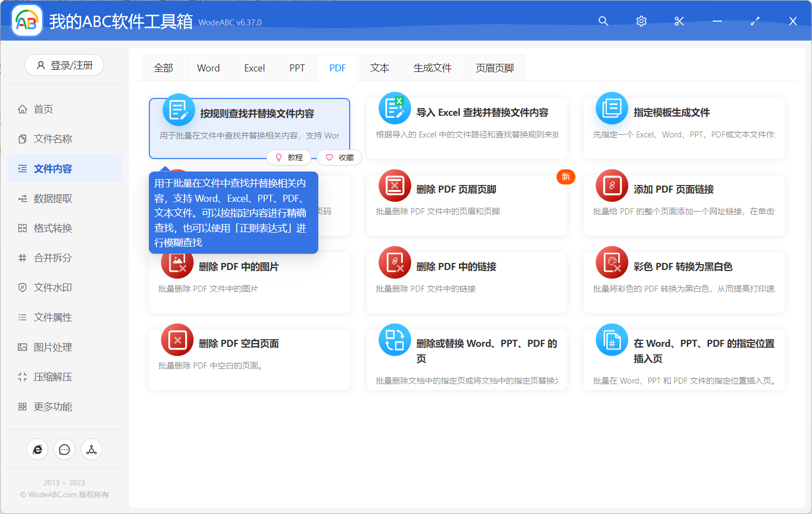Viewport: 812px width, 514px height.
Task: Switch to the 页眉页脚 tab
Action: click(x=494, y=68)
